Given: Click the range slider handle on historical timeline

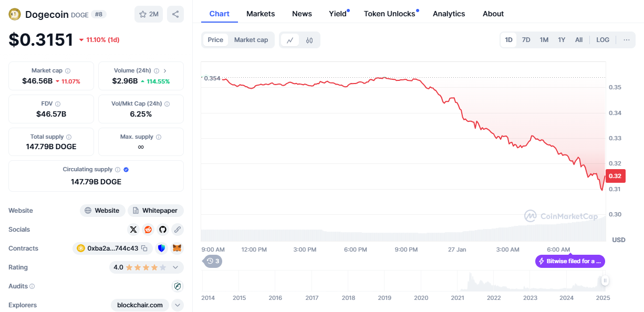Looking at the screenshot, I should (605, 280).
